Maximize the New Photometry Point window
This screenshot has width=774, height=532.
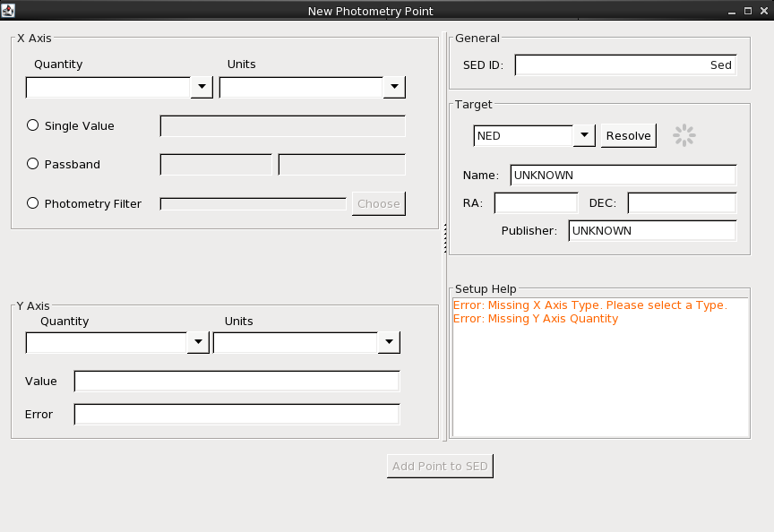[748, 11]
